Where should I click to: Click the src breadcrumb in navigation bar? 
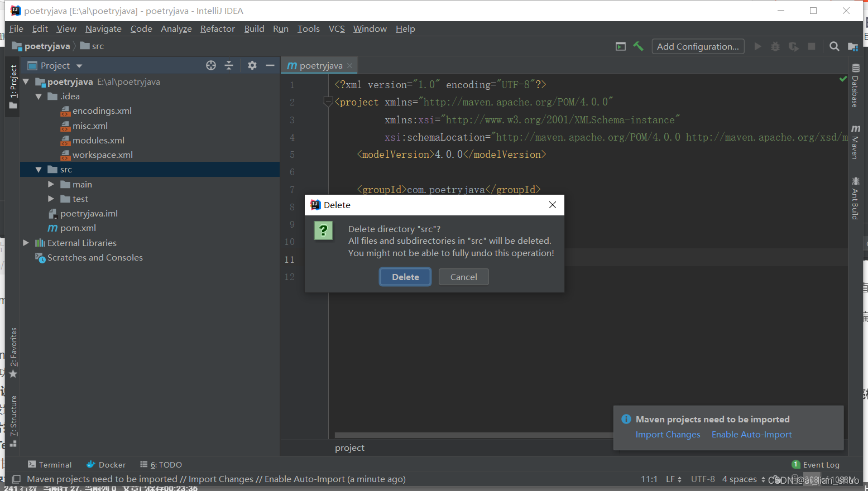(x=92, y=46)
